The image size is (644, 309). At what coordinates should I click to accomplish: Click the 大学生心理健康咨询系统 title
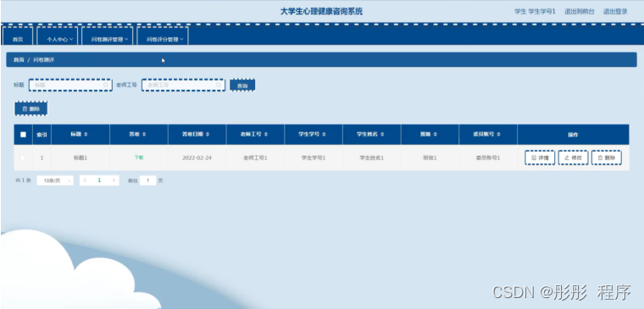coord(322,12)
